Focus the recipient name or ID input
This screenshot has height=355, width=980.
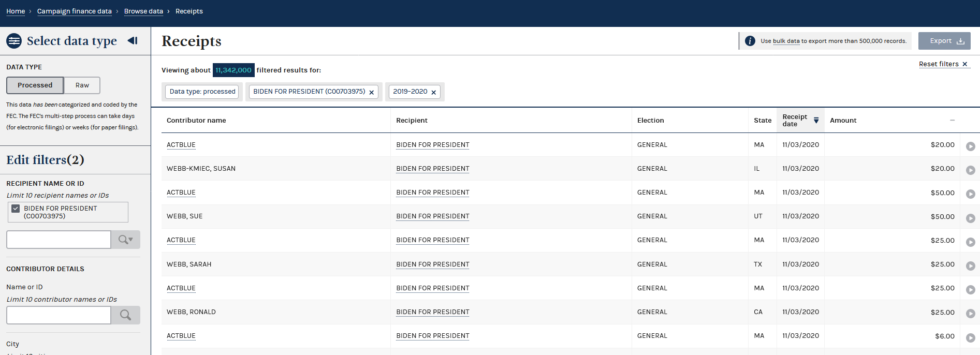[58, 240]
